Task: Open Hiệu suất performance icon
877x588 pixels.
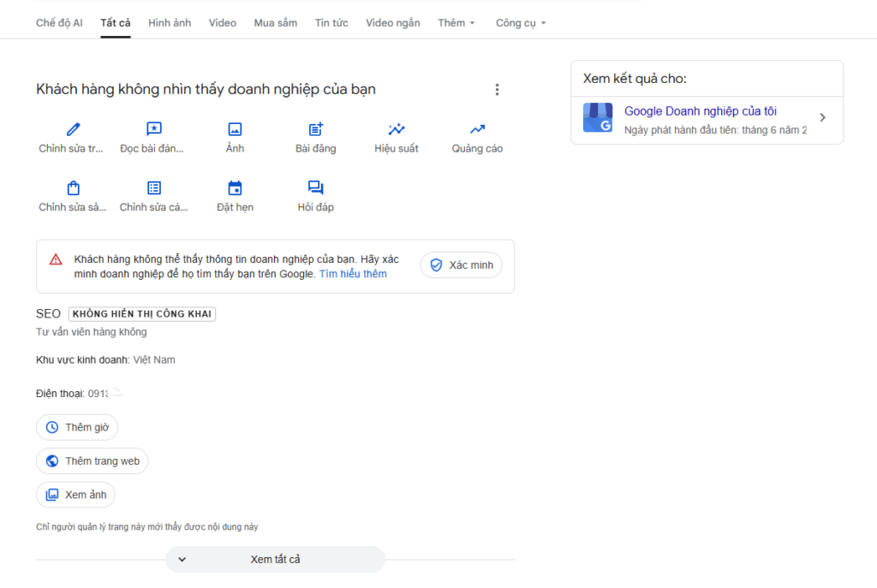Action: 396,129
